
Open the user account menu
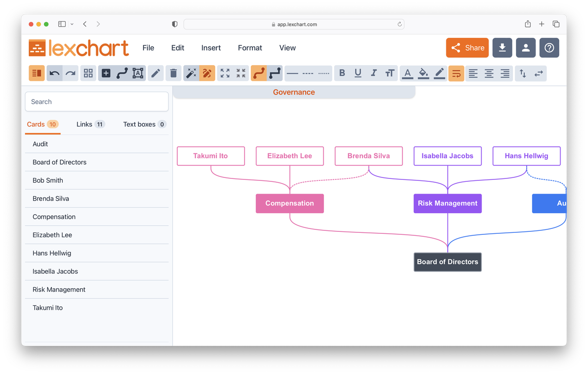(x=526, y=48)
